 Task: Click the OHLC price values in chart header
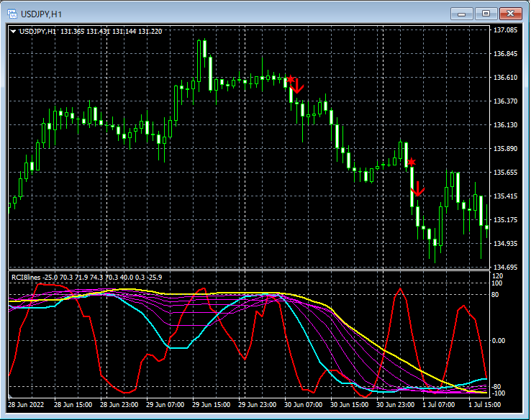click(112, 31)
